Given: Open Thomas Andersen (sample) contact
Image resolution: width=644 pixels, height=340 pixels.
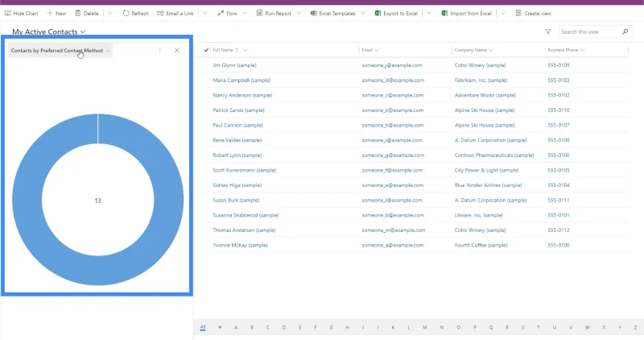Looking at the screenshot, I should coord(244,230).
